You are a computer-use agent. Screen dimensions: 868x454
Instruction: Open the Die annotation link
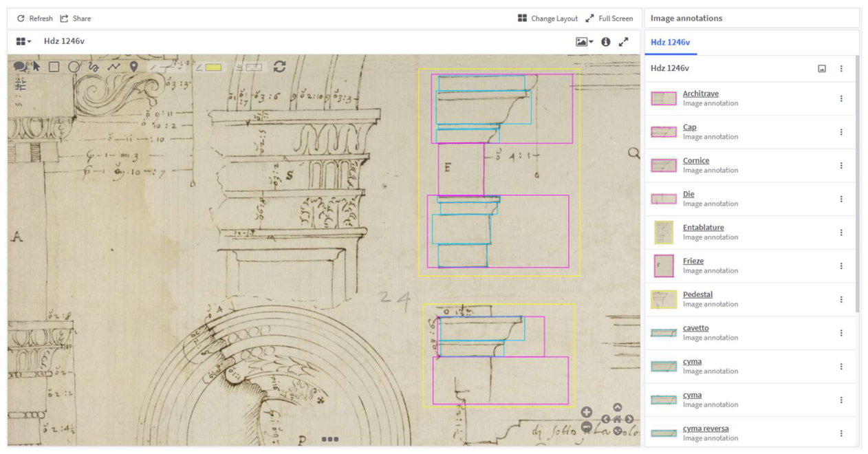[x=688, y=195]
